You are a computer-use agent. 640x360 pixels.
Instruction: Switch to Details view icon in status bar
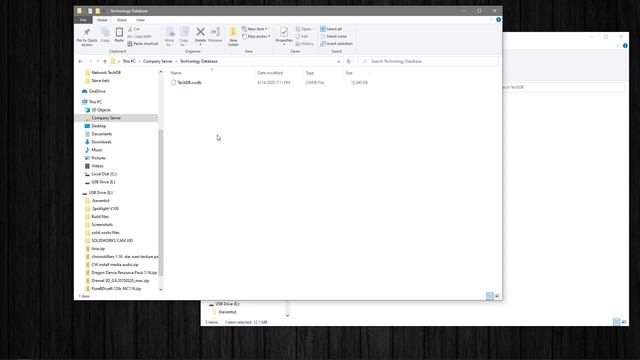(490, 296)
